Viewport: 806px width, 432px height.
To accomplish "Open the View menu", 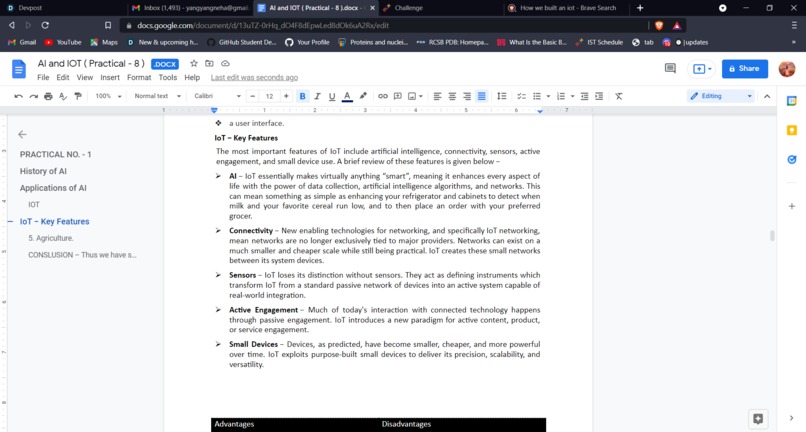I will 85,78.
